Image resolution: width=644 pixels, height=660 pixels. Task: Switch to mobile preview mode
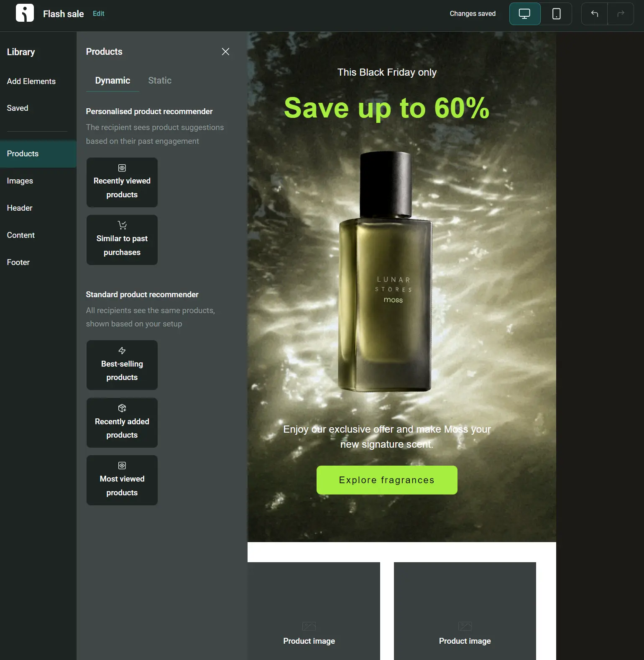[556, 14]
